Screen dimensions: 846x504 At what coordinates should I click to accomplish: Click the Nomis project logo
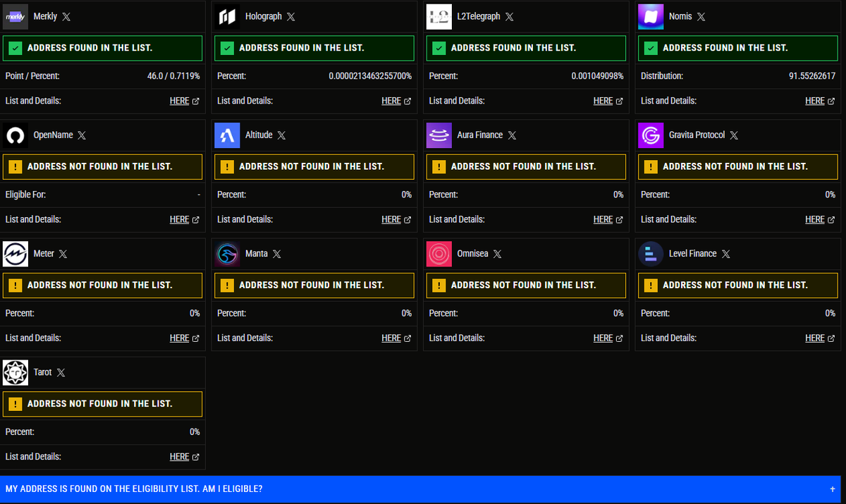(651, 16)
